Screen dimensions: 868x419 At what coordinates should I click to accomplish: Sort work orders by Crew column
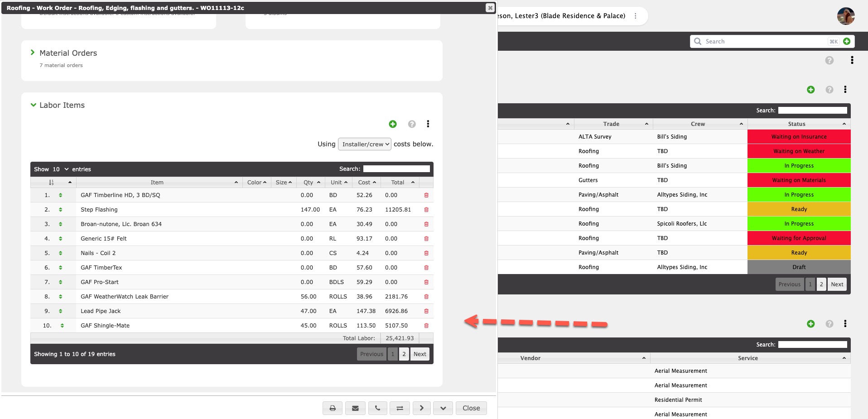click(x=700, y=124)
